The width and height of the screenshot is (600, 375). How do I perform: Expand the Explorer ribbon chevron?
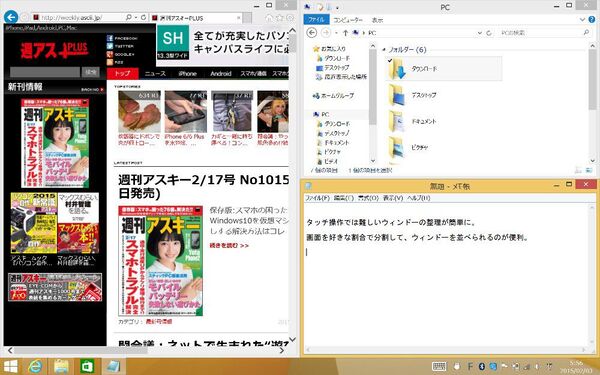582,20
